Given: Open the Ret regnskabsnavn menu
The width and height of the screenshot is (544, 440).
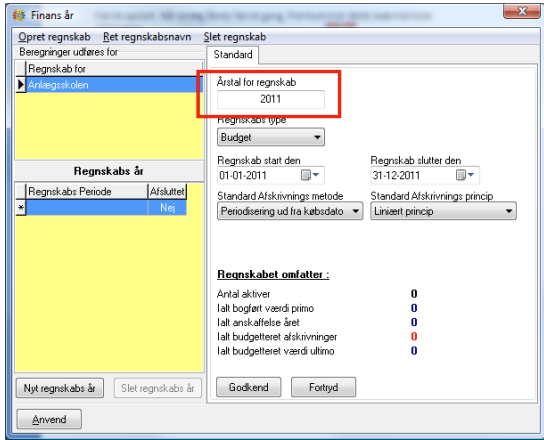Looking at the screenshot, I should [x=147, y=37].
